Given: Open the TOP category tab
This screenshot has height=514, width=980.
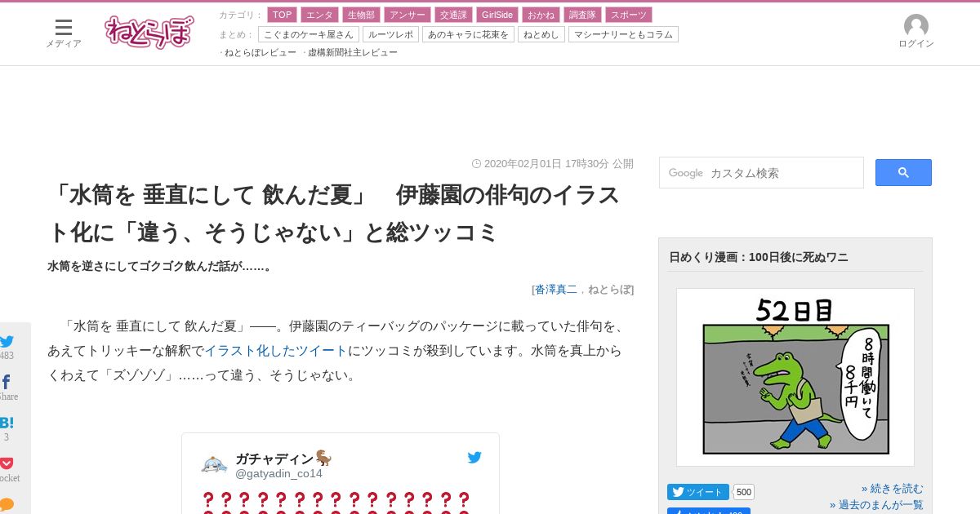Looking at the screenshot, I should coord(282,15).
